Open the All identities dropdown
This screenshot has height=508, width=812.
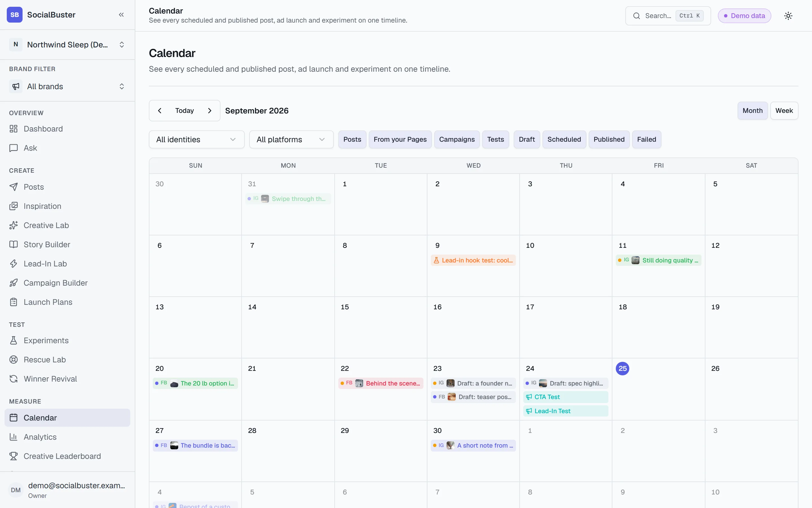(x=197, y=139)
